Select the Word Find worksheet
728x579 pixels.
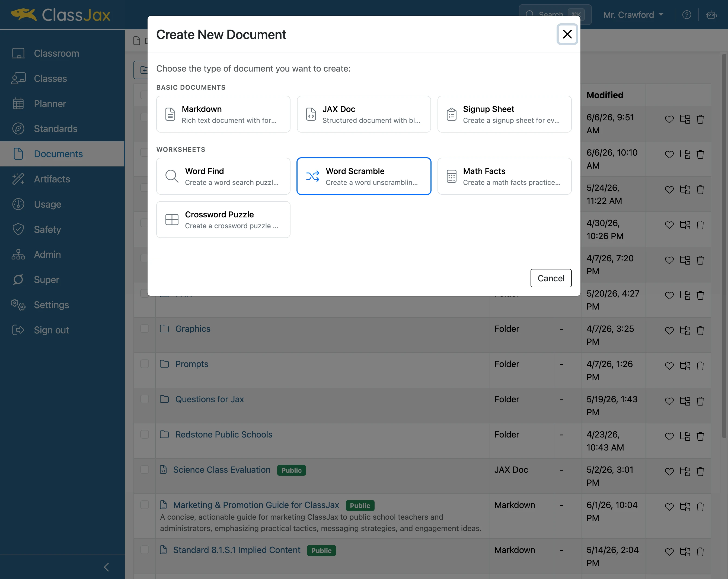223,176
